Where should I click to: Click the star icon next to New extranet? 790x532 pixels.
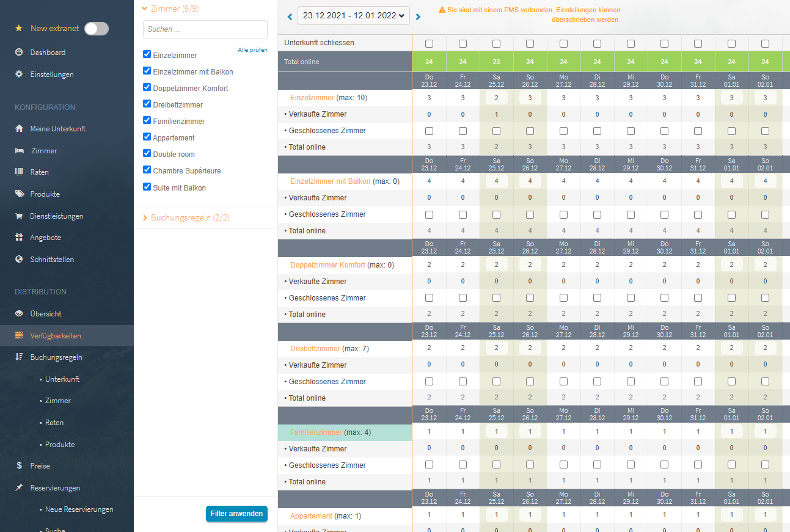[19, 28]
